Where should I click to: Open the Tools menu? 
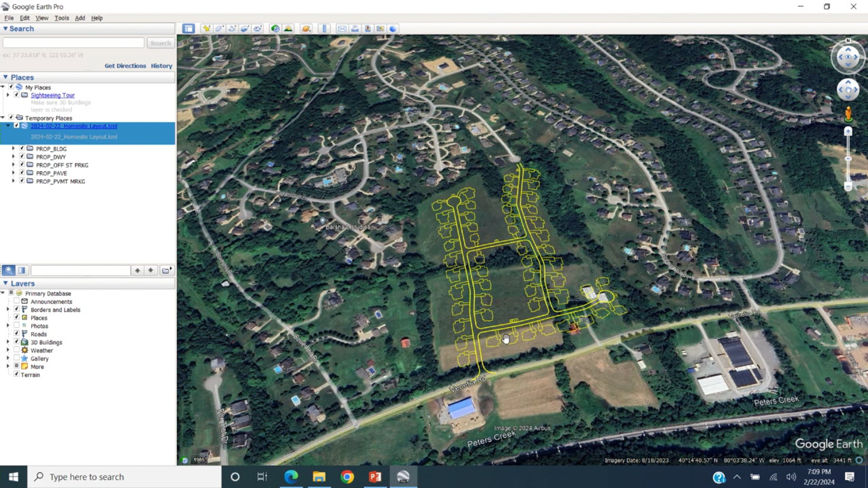[61, 18]
